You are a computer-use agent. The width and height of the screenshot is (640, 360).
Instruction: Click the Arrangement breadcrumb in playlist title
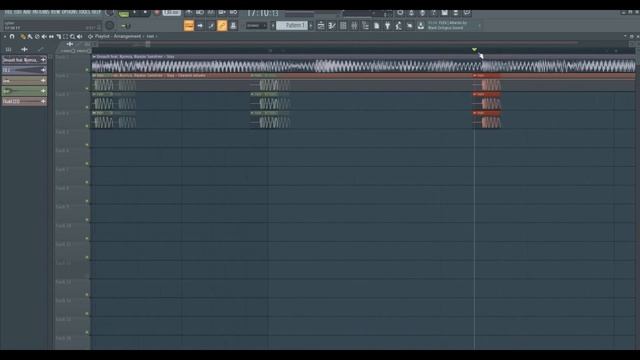(127, 36)
